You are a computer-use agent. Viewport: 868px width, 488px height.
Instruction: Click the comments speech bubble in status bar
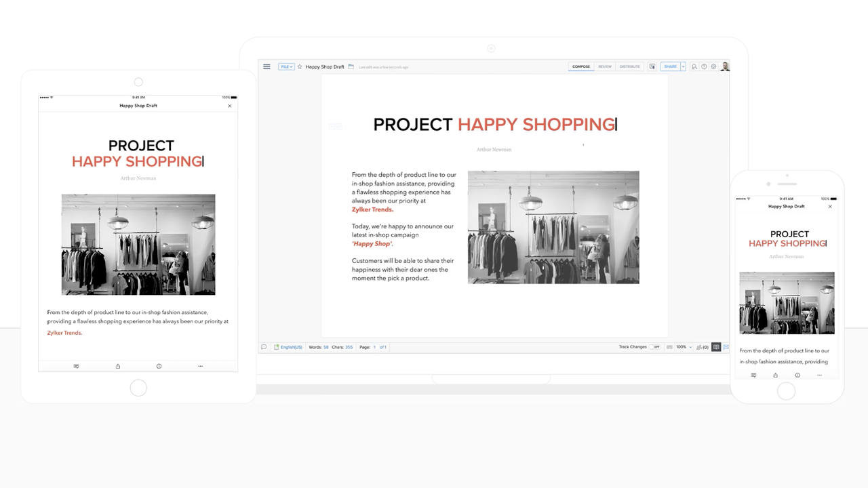tap(264, 347)
